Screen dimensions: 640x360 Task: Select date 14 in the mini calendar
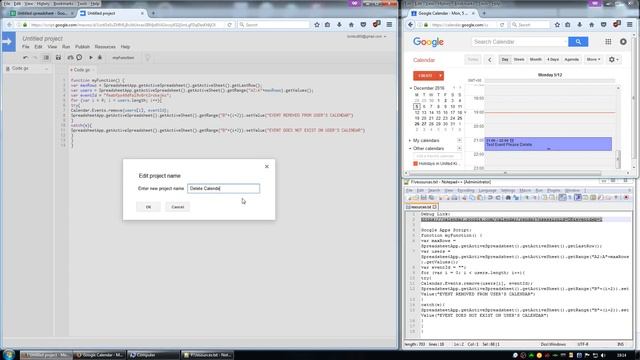coord(431,112)
